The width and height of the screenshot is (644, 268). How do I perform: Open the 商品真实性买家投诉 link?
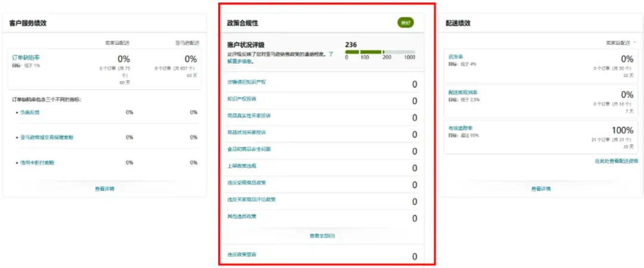(249, 116)
